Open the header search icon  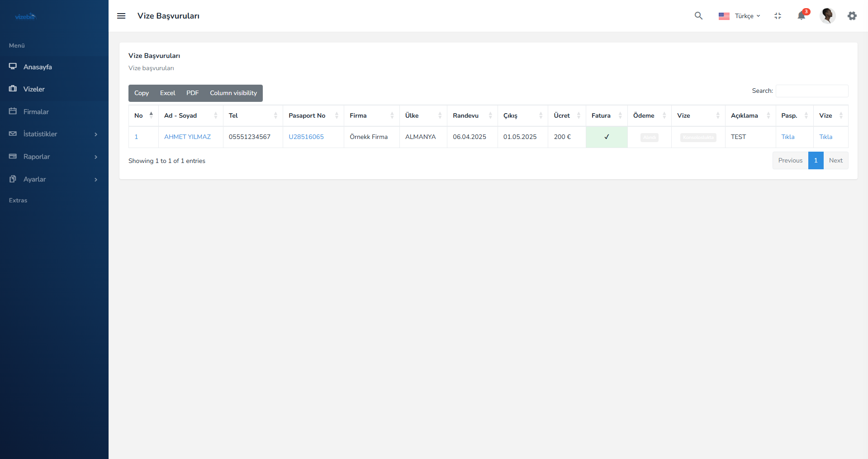point(698,16)
